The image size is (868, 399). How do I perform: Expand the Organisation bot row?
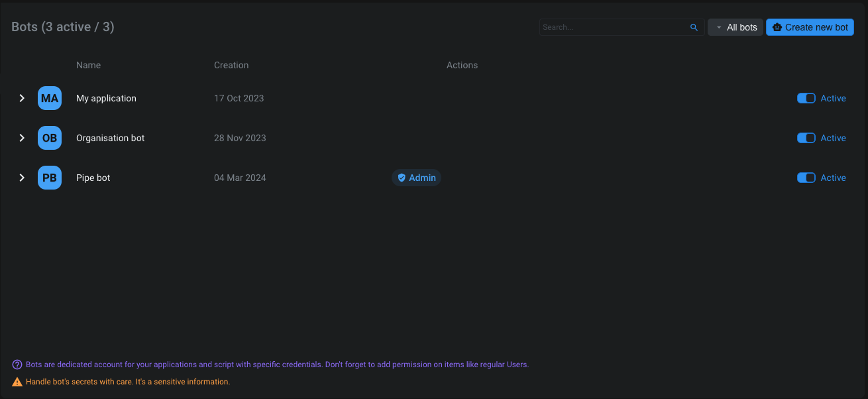coord(22,138)
